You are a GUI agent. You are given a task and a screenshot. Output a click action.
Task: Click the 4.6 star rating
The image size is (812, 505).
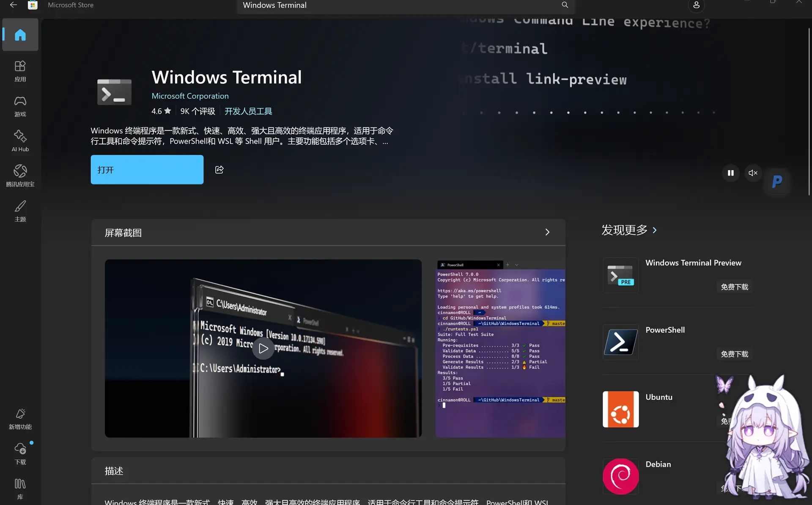pyautogui.click(x=161, y=111)
